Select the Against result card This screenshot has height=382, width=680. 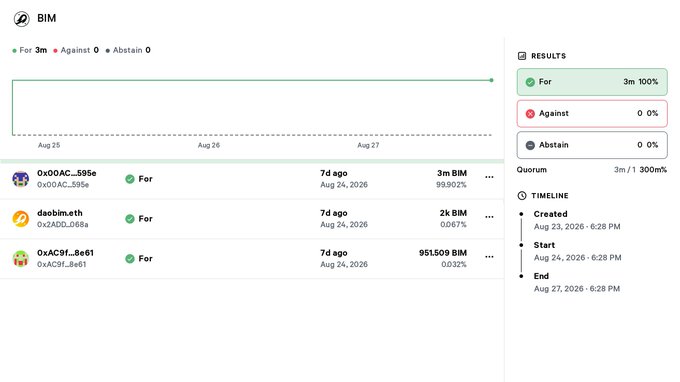[592, 114]
